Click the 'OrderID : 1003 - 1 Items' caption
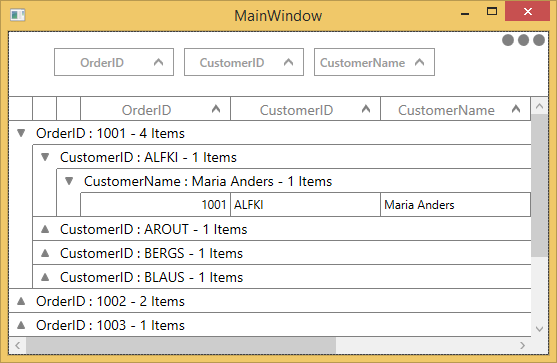557x363 pixels. click(x=110, y=325)
